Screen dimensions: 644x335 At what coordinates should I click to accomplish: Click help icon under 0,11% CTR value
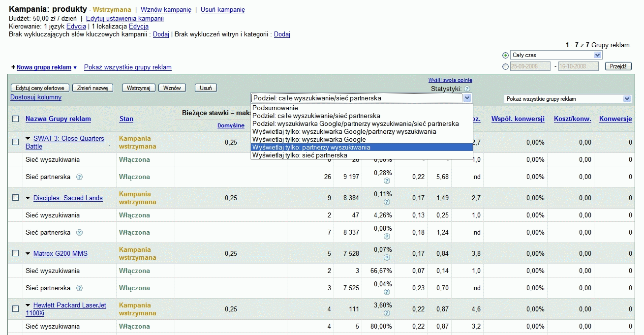(x=387, y=202)
